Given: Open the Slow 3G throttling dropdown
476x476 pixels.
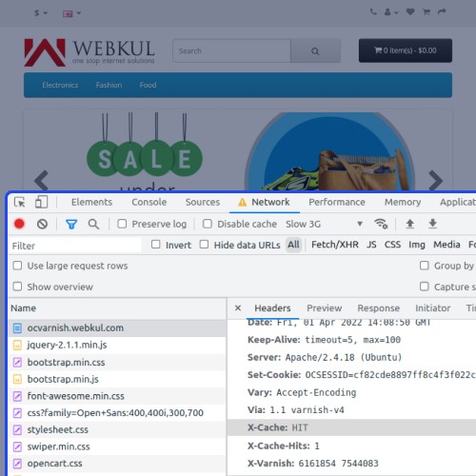Looking at the screenshot, I should (x=324, y=224).
